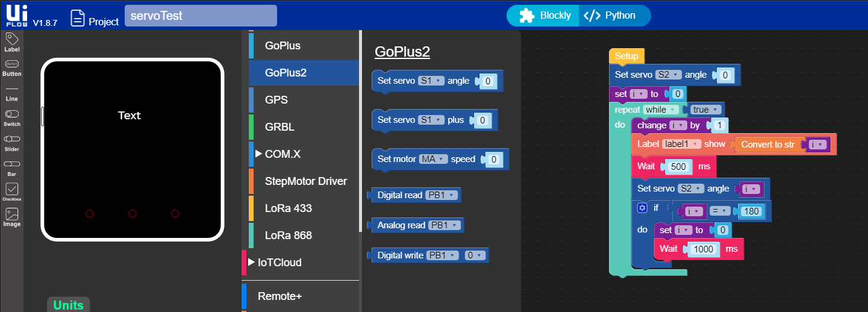Select the Image widget icon

coord(12,214)
